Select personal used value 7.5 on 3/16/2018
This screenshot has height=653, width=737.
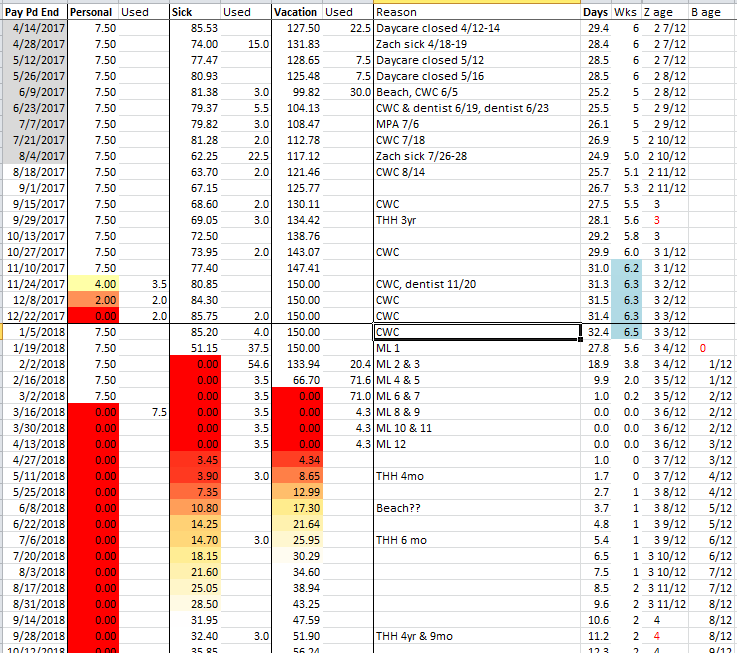(144, 412)
